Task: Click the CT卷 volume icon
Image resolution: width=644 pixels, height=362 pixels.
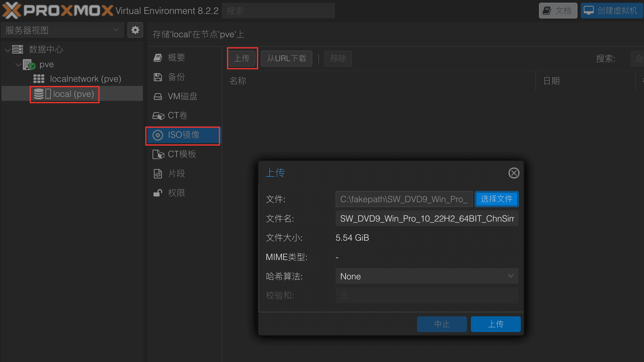Action: click(x=158, y=116)
